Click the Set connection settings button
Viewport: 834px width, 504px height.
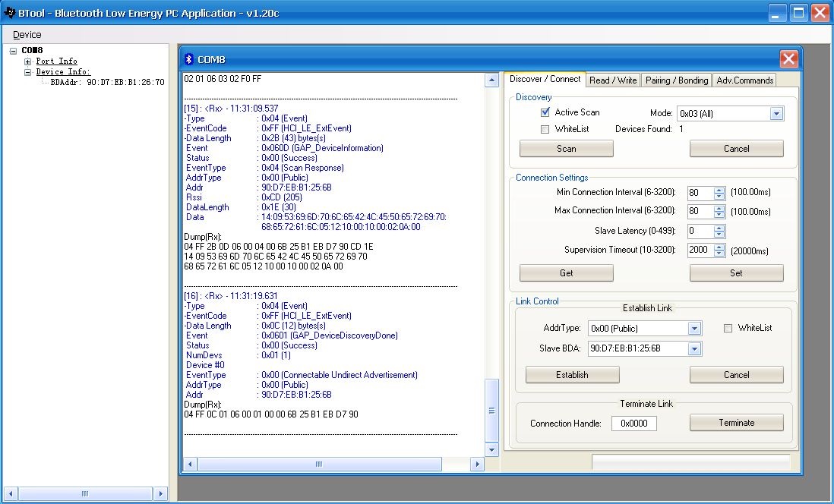[737, 273]
